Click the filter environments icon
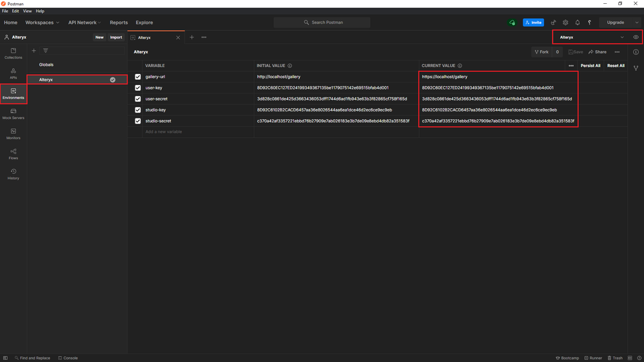Image resolution: width=644 pixels, height=362 pixels. click(x=46, y=50)
